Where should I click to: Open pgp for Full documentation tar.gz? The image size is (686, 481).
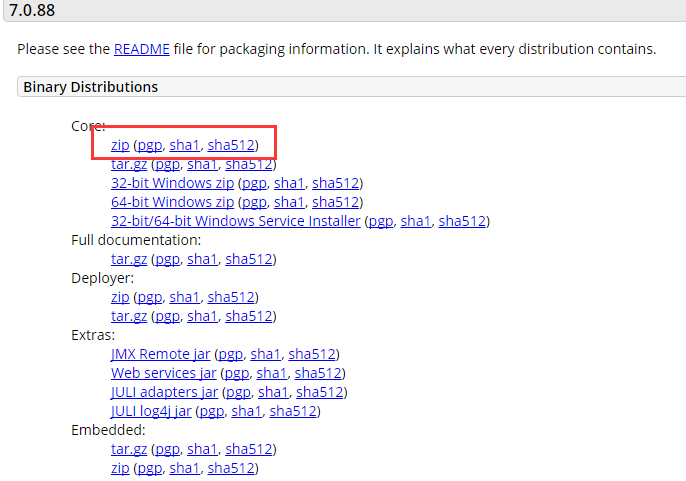168,259
